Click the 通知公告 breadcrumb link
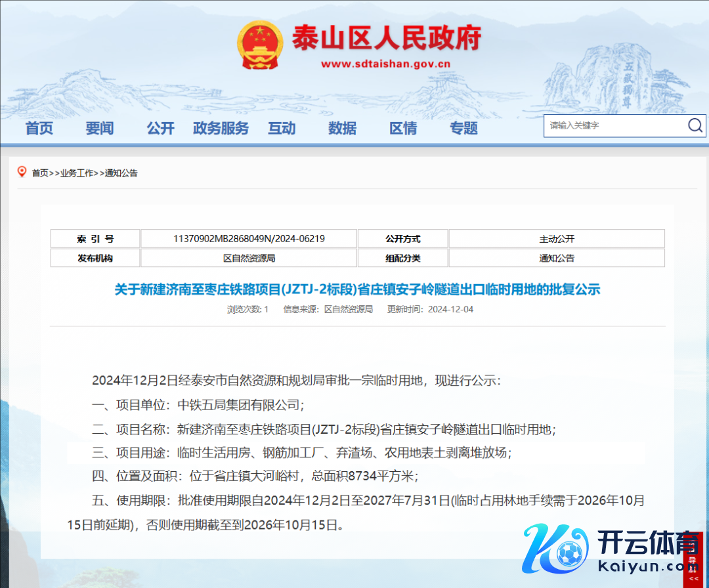The height and width of the screenshot is (588, 709). tap(121, 173)
